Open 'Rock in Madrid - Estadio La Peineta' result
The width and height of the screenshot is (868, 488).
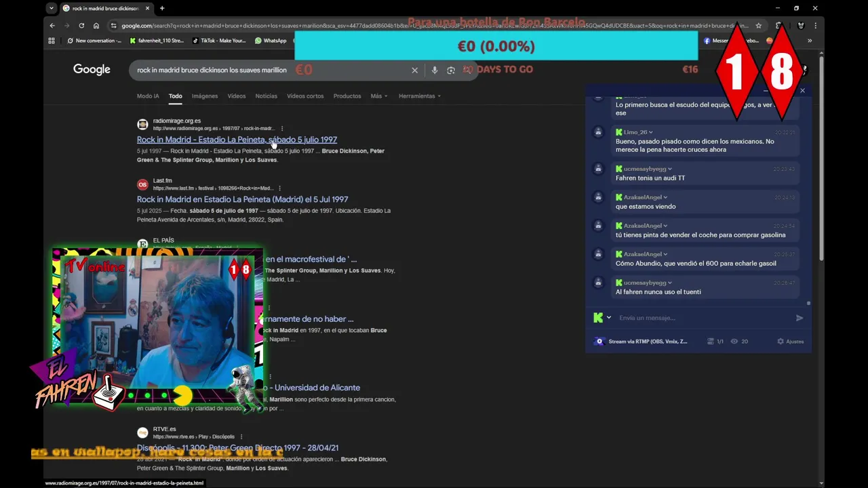[237, 140]
